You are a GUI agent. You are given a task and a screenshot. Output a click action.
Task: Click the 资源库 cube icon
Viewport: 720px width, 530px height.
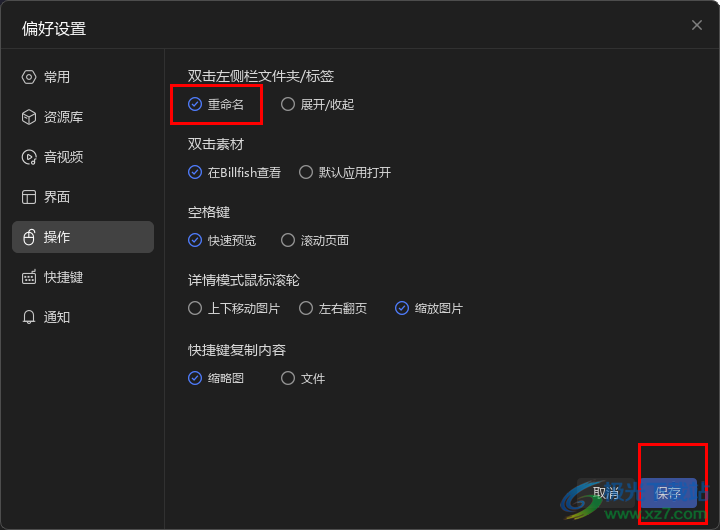(x=29, y=117)
